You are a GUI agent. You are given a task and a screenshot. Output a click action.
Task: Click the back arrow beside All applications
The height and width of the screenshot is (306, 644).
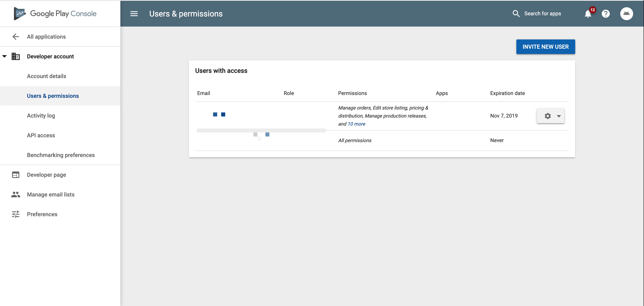tap(15, 37)
